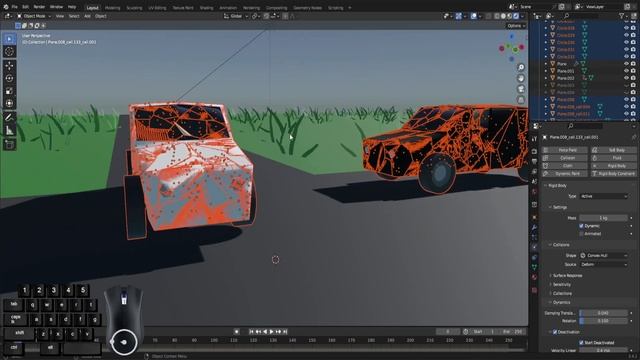Open the rigid body Type dropdown

click(603, 196)
